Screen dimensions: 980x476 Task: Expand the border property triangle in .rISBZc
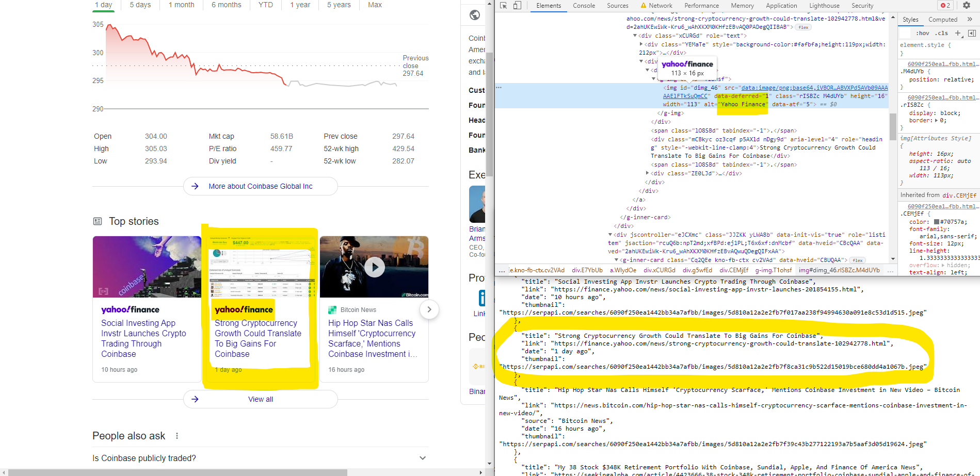(x=937, y=121)
